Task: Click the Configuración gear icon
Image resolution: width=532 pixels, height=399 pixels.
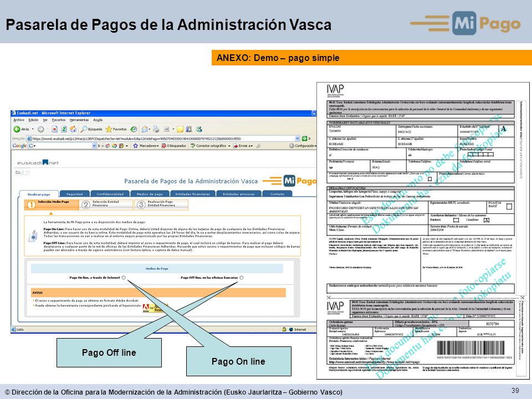Action: (291, 146)
